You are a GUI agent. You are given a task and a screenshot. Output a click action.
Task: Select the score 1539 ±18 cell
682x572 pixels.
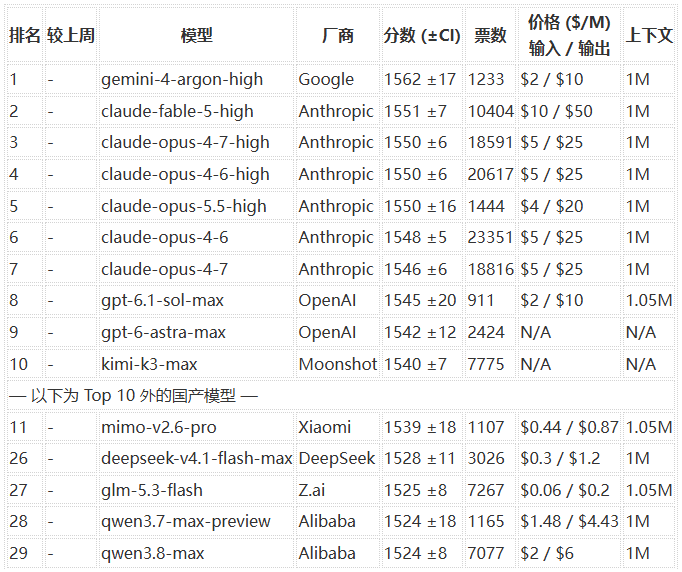point(420,427)
